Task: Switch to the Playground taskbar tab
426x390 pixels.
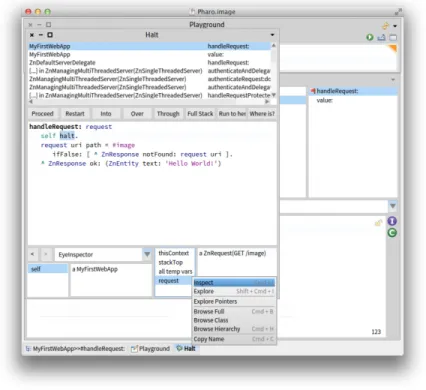Action: [150, 349]
